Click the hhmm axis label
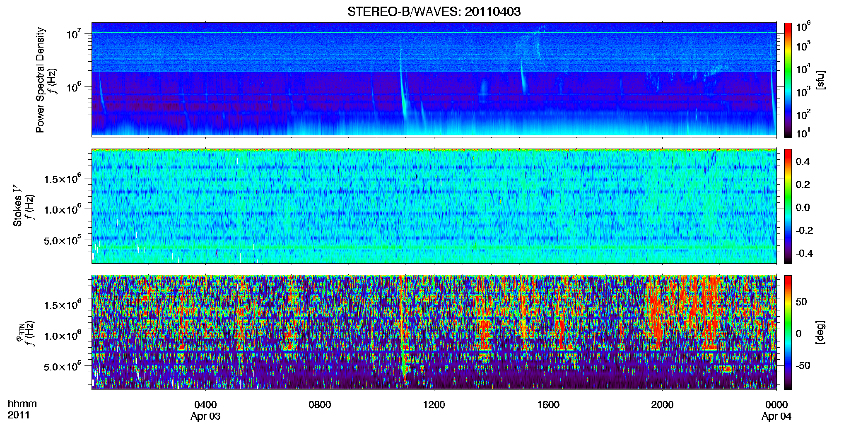The width and height of the screenshot is (868, 447). click(x=22, y=404)
